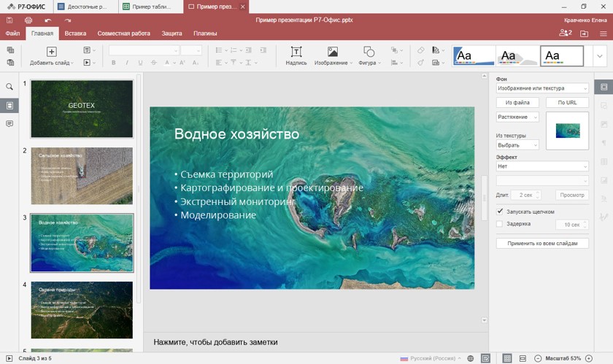Open the Растяжение dropdown

click(517, 117)
